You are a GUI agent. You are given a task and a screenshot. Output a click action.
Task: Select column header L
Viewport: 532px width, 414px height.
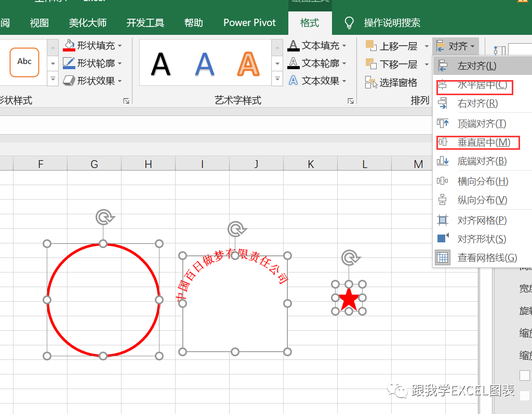(364, 164)
